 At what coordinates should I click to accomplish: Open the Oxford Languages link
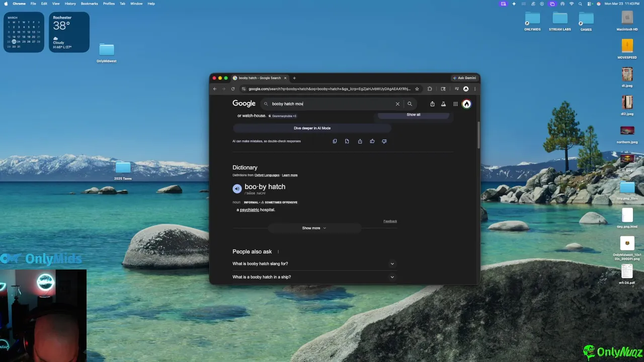click(x=267, y=175)
